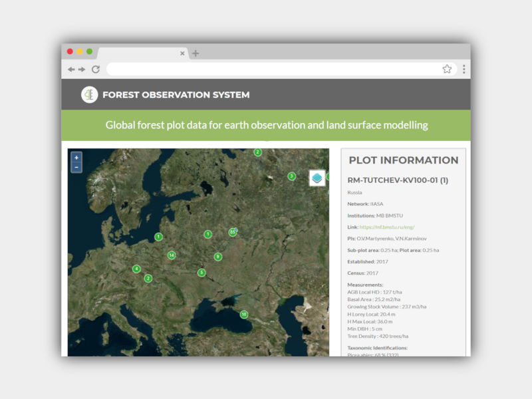
Task: Click the FOREST OBSERVATION SYSTEM title
Action: coord(176,94)
